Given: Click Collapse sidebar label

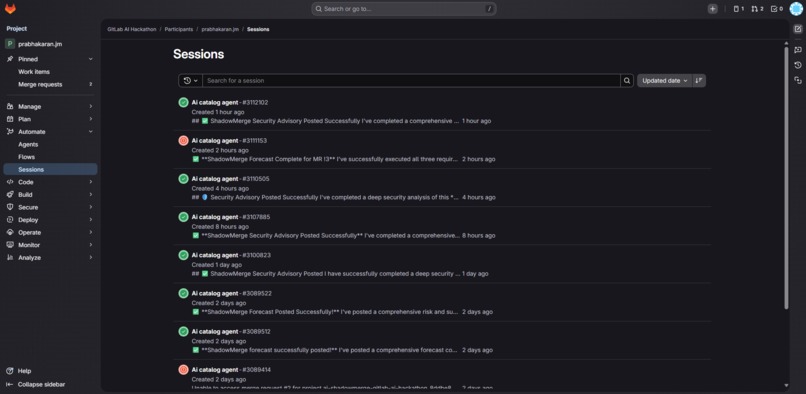Looking at the screenshot, I should [42, 384].
